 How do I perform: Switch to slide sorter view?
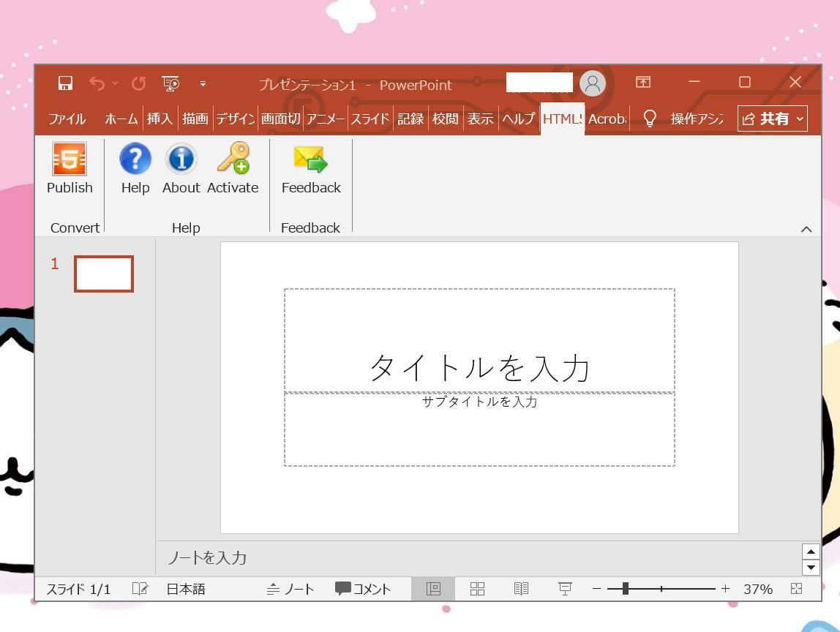(x=477, y=588)
